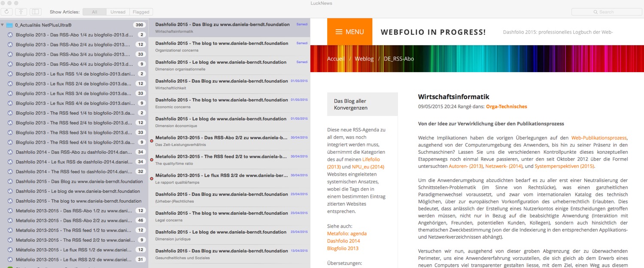
Task: Click the feed icon beside Dashfolio 2015 - Das Blog
Action: coord(10,181)
